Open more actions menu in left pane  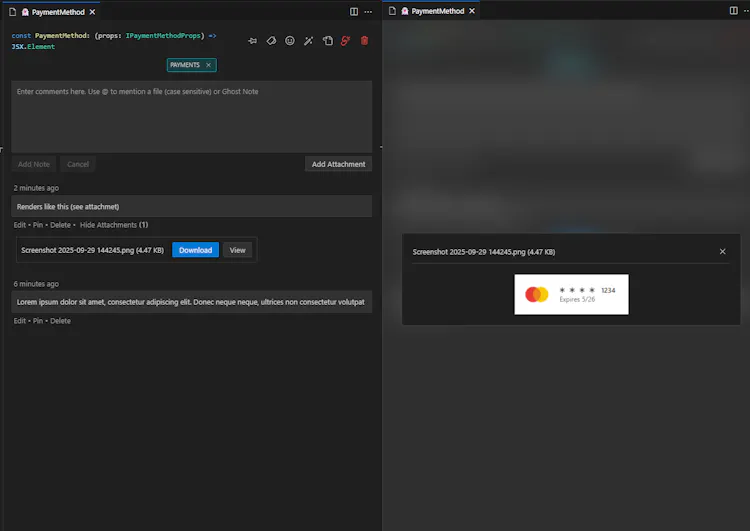point(368,11)
